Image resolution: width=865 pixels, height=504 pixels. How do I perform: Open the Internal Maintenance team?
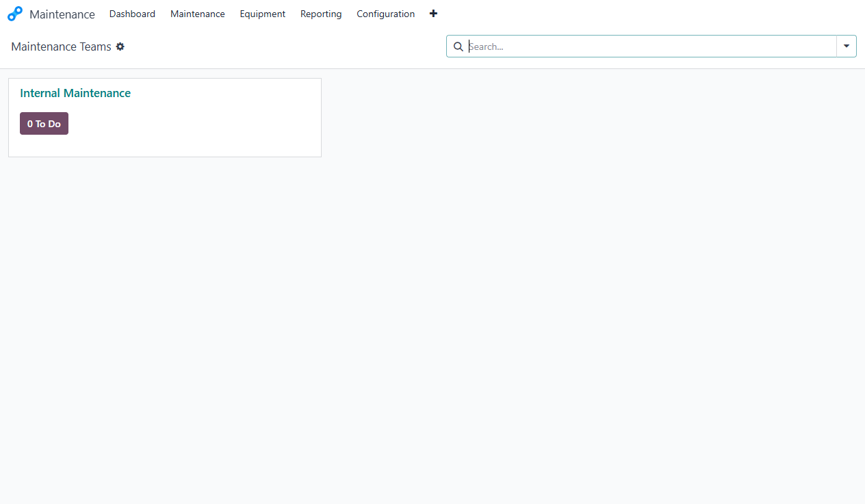pos(75,93)
